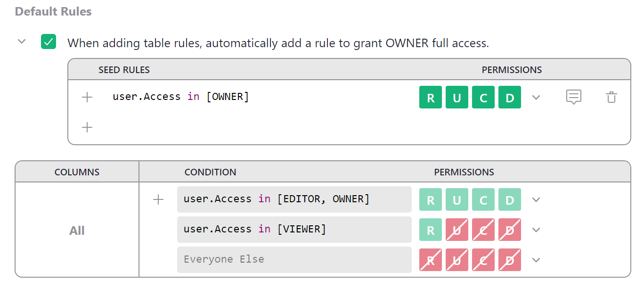The width and height of the screenshot is (644, 289).
Task: Toggle the Create permission for the VIEWER rule
Action: coord(483,230)
